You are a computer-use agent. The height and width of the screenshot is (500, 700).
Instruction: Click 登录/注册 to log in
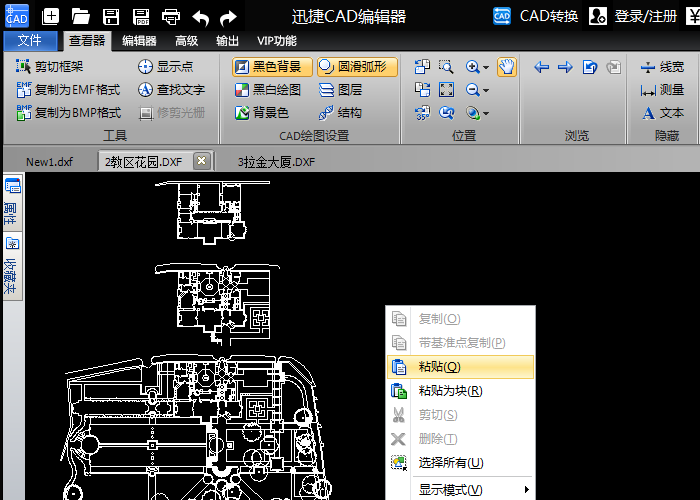tap(633, 17)
